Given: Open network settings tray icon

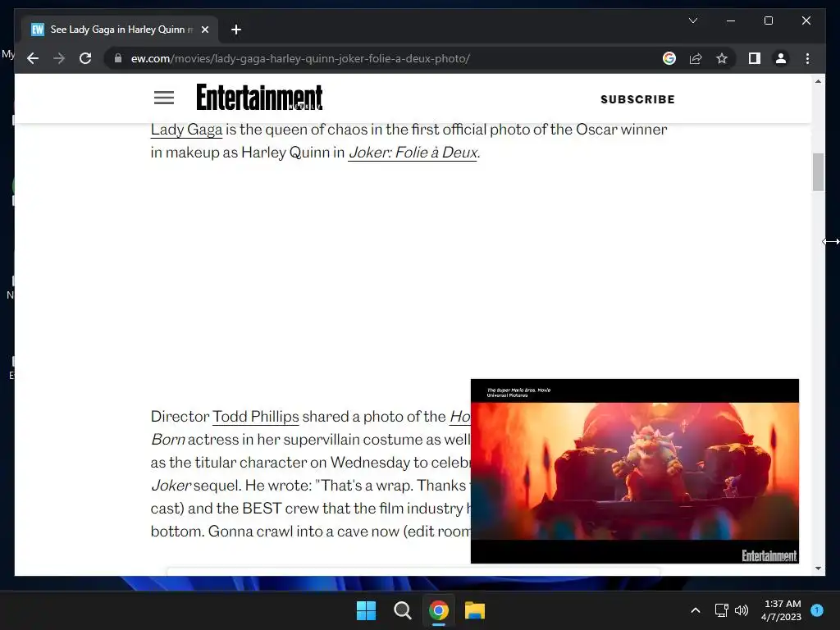Looking at the screenshot, I should 722,610.
